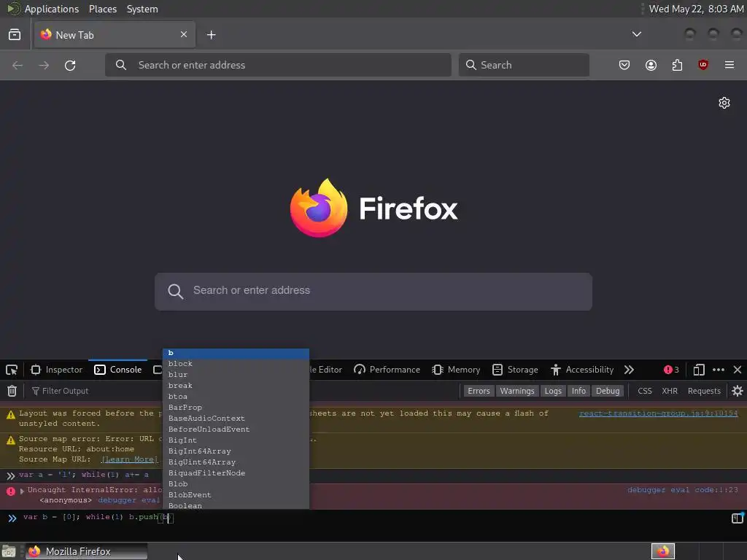Select 'break' autocomplete suggestion
This screenshot has height=560, width=747.
coord(236,386)
